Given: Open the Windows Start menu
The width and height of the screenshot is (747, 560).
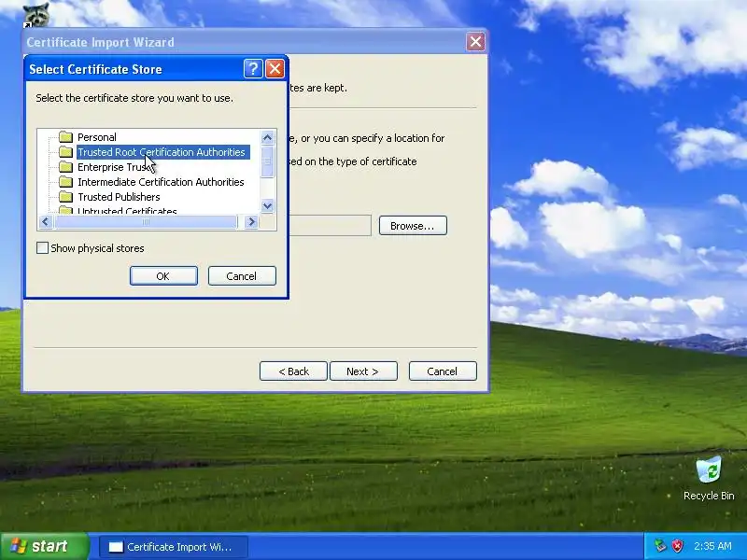Looking at the screenshot, I should 44,546.
